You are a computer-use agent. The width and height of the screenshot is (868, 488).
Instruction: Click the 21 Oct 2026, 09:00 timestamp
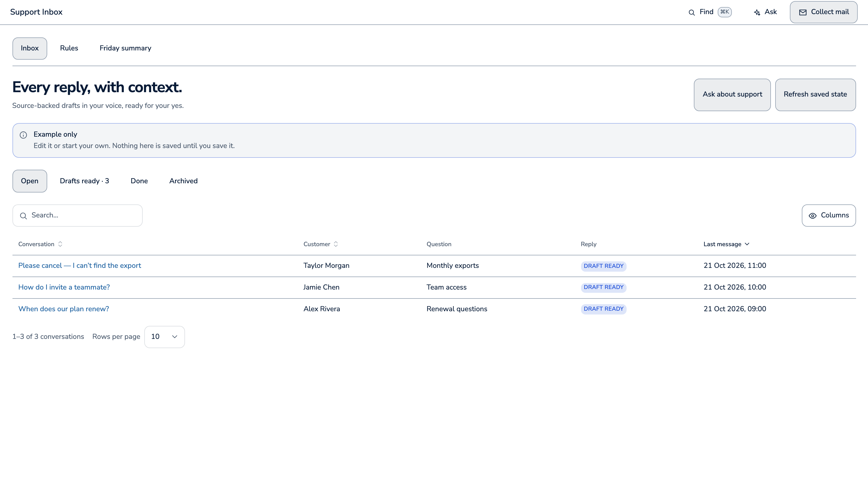click(735, 309)
